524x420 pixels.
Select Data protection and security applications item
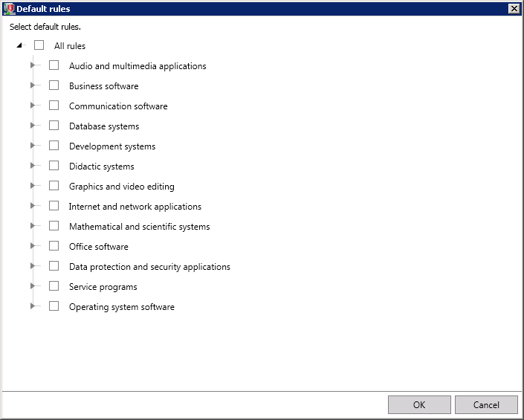coord(149,267)
